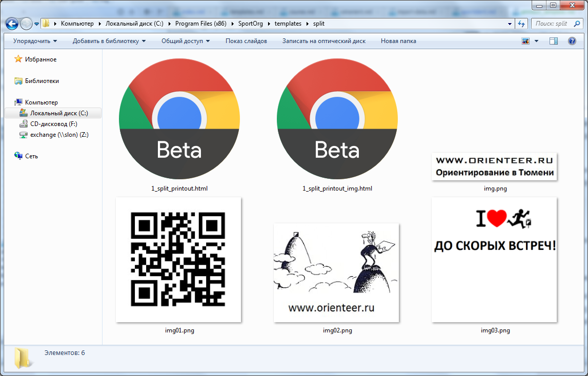
Task: Click the CD drive icon in tree
Action: pos(23,123)
